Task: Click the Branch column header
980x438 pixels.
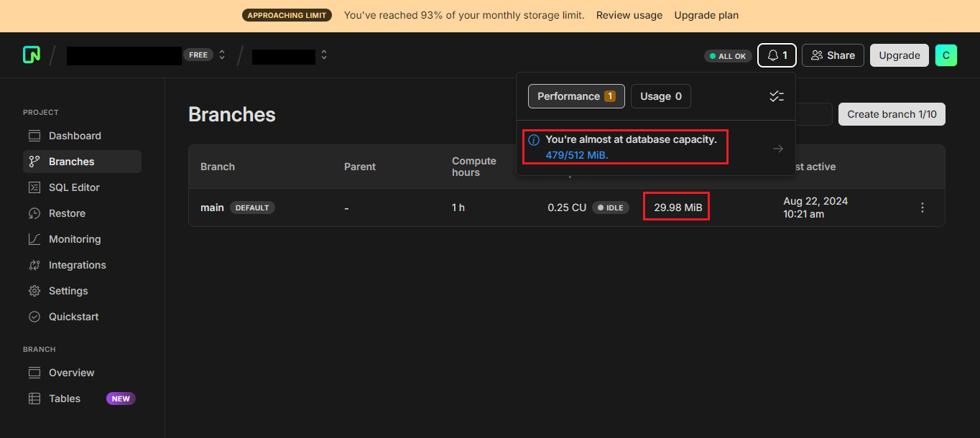Action: (x=218, y=167)
